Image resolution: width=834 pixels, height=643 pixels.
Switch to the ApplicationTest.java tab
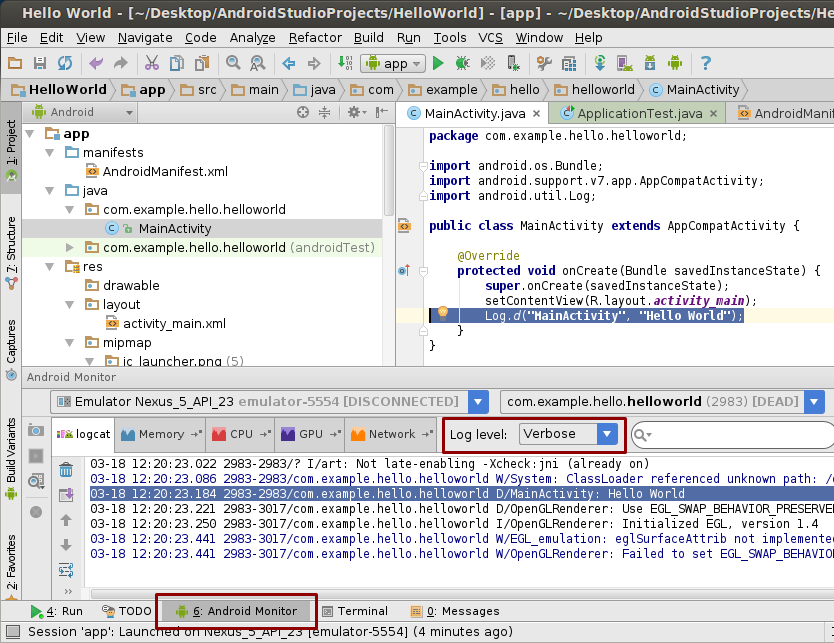click(x=637, y=114)
